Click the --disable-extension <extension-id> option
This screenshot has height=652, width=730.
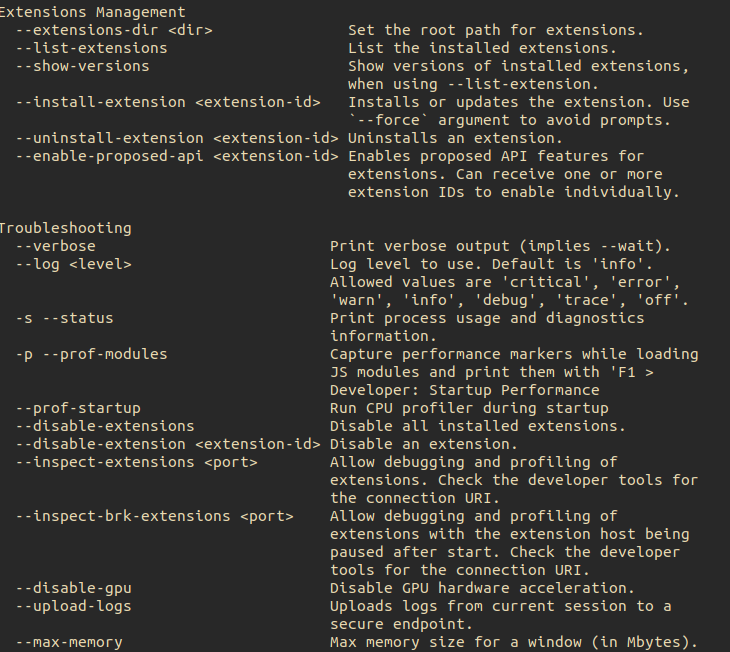coord(168,444)
